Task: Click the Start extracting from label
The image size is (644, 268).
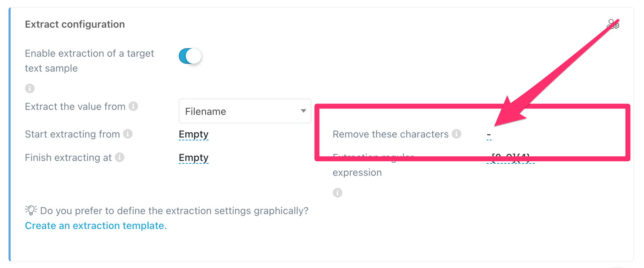Action: 72,134
